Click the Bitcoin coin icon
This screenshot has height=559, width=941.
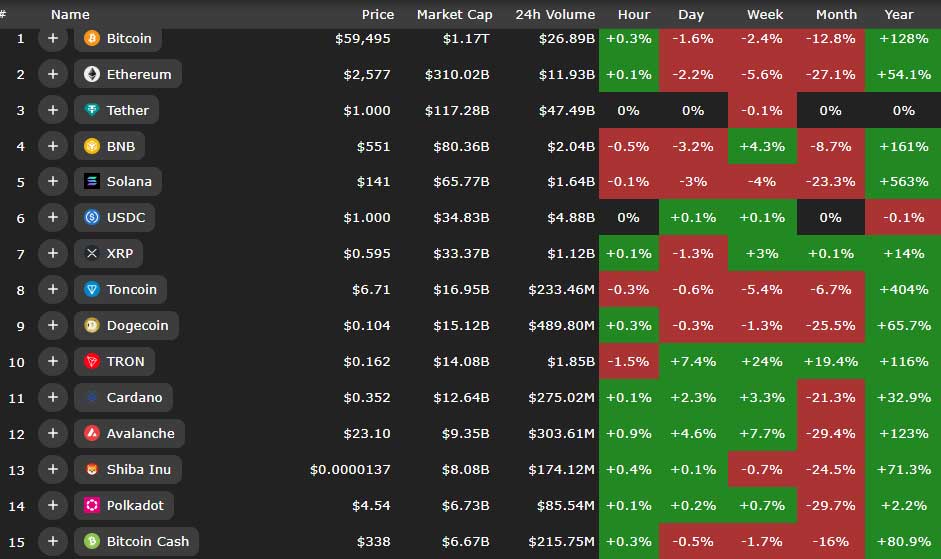(x=92, y=38)
